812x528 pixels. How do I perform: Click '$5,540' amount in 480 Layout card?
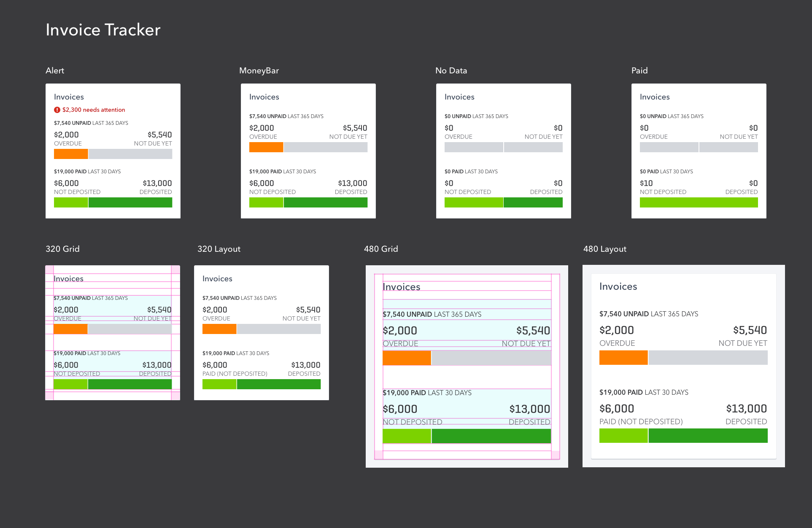coord(750,330)
